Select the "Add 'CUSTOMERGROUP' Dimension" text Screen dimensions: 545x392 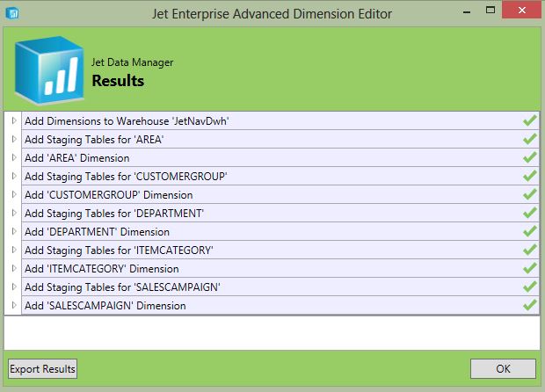[108, 194]
